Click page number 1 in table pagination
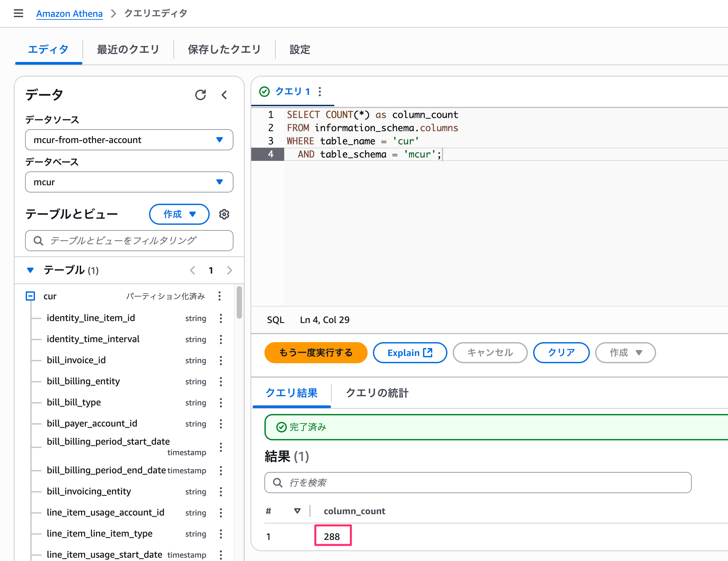The height and width of the screenshot is (561, 728). coord(211,270)
